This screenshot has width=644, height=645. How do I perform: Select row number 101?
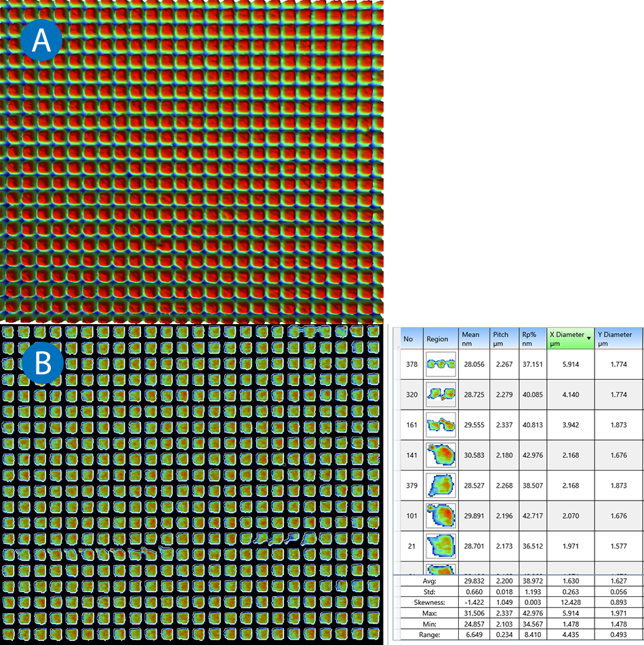(x=411, y=516)
